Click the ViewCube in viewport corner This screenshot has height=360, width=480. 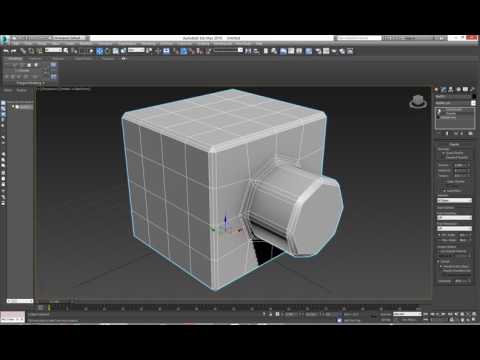[418, 102]
